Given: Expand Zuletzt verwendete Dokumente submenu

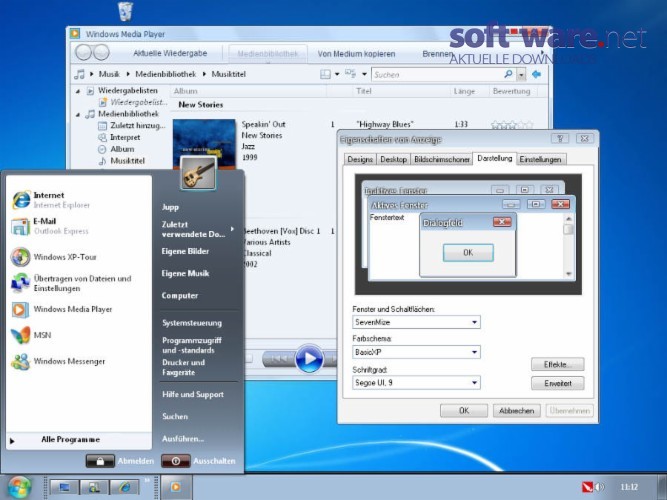Looking at the screenshot, I should [x=232, y=229].
